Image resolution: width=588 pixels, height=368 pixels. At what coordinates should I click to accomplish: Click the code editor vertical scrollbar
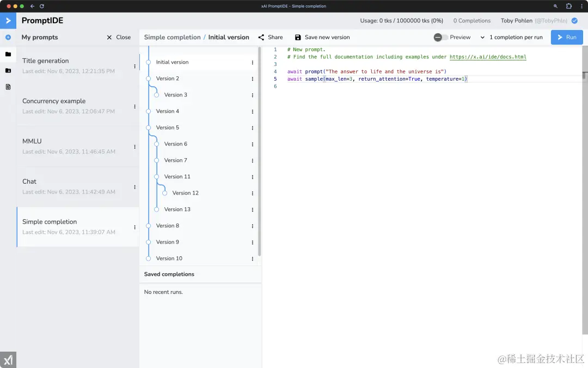585,190
